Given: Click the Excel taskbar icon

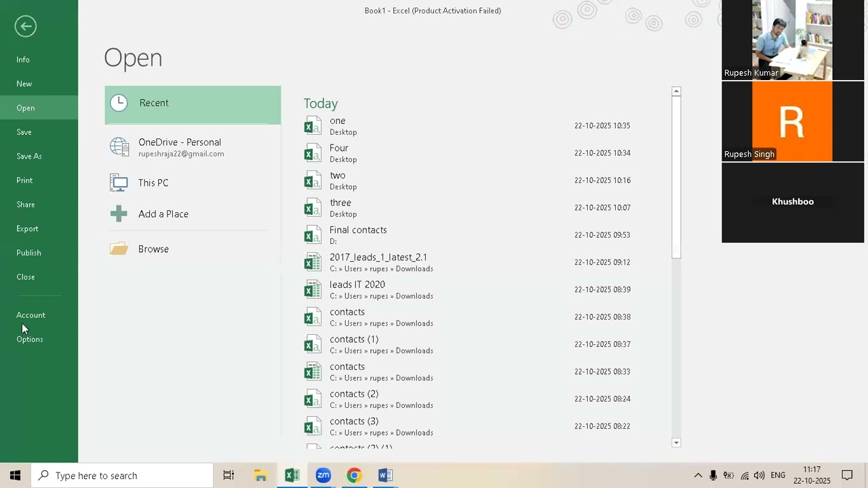Looking at the screenshot, I should point(292,476).
